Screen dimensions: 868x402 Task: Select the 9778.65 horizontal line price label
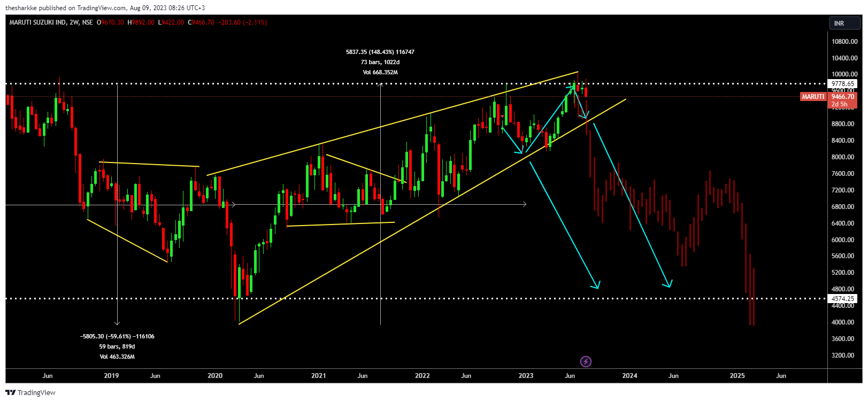(843, 84)
